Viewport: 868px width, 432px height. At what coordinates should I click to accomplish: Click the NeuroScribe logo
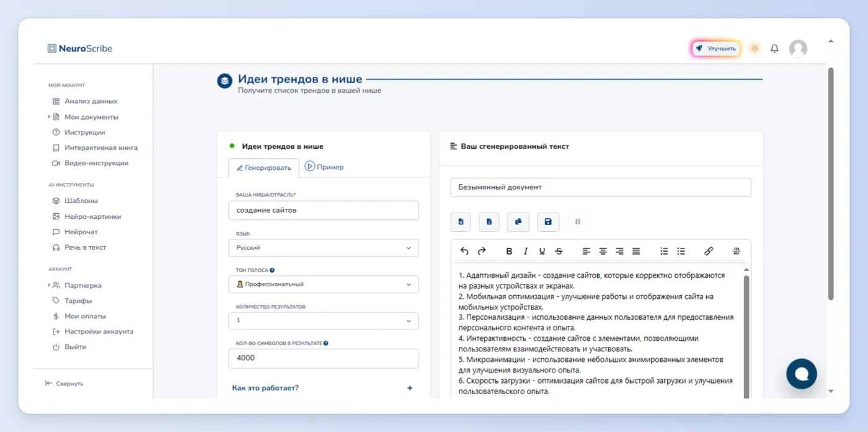80,48
